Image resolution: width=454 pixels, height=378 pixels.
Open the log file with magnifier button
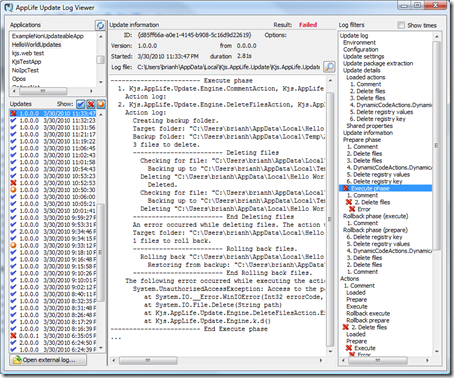tap(329, 67)
